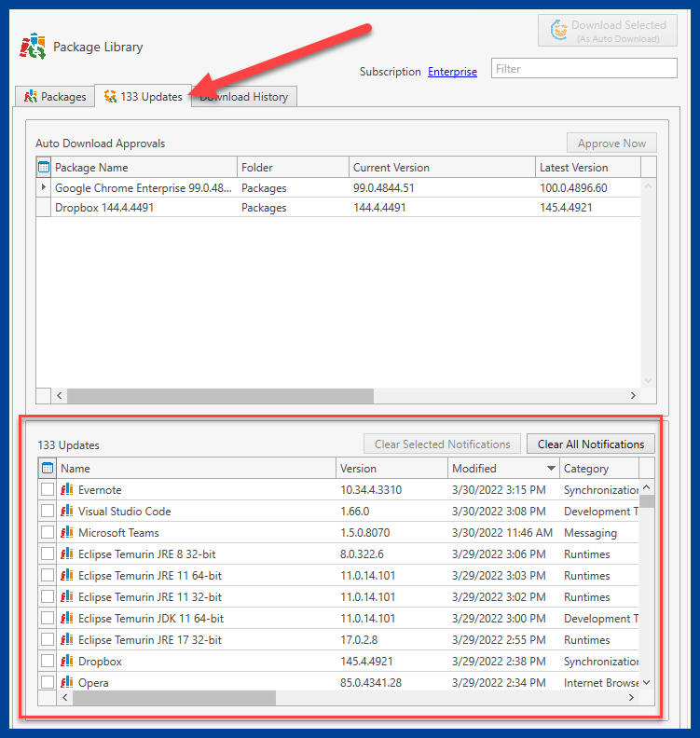
Task: Sort by Latest Version column header
Action: pyautogui.click(x=587, y=167)
